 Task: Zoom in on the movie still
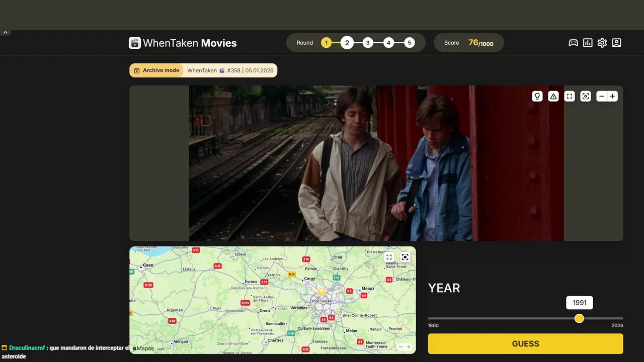coord(612,96)
